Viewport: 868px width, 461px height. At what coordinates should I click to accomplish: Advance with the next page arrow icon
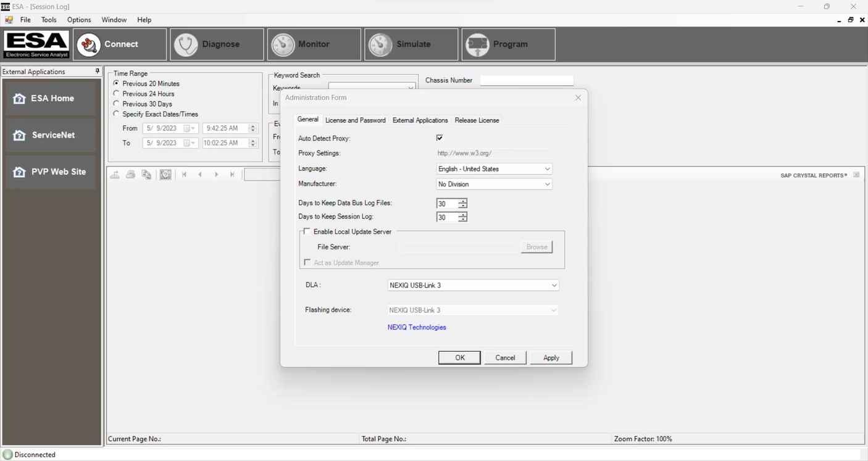216,175
